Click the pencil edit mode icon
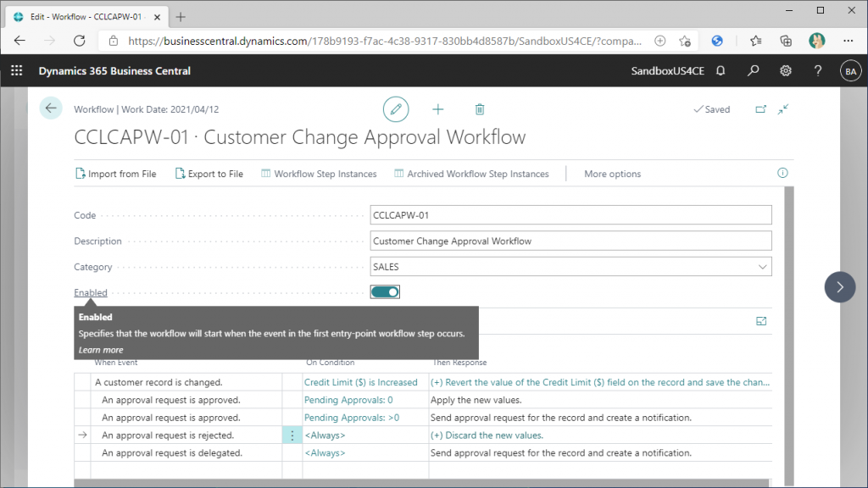The width and height of the screenshot is (868, 488). pyautogui.click(x=396, y=109)
